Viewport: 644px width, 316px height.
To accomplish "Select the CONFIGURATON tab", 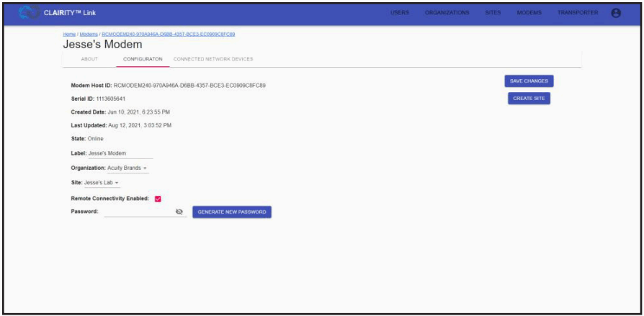I will [x=143, y=59].
